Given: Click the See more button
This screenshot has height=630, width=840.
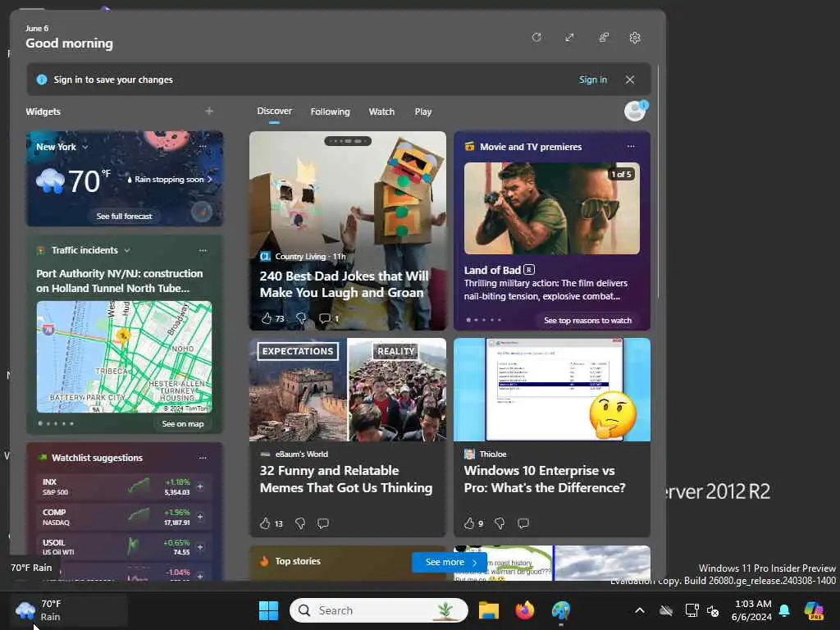Looking at the screenshot, I should (449, 562).
